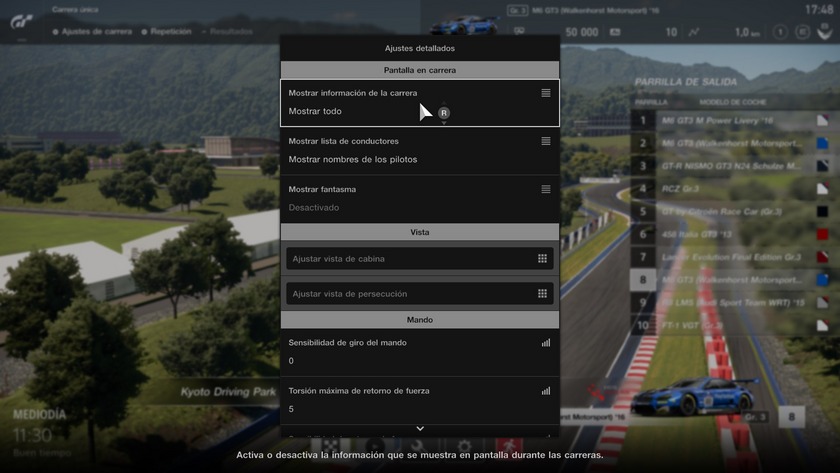Click the Mando section header
Viewport: 840px width, 473px height.
point(420,320)
